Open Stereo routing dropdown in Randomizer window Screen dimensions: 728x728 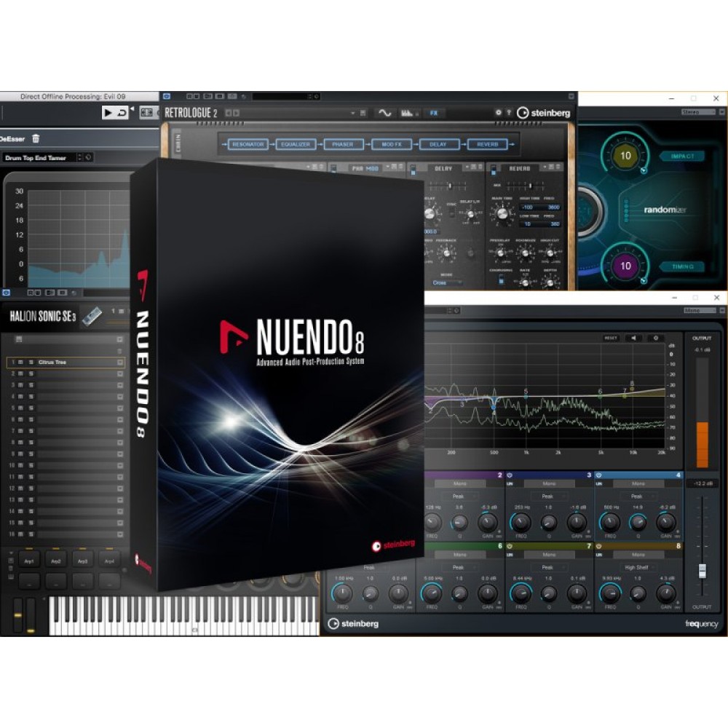coord(698,112)
